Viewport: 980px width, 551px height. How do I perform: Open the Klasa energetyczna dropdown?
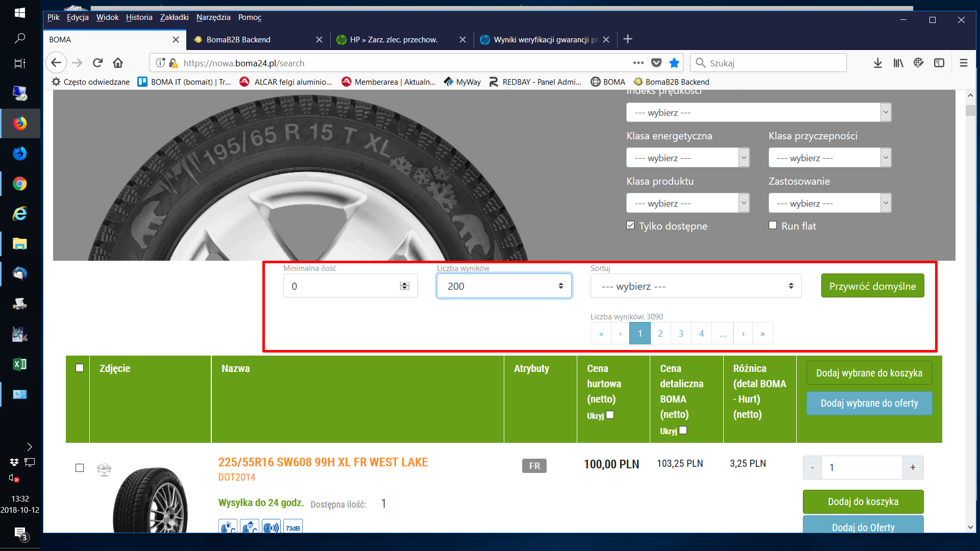(x=687, y=158)
